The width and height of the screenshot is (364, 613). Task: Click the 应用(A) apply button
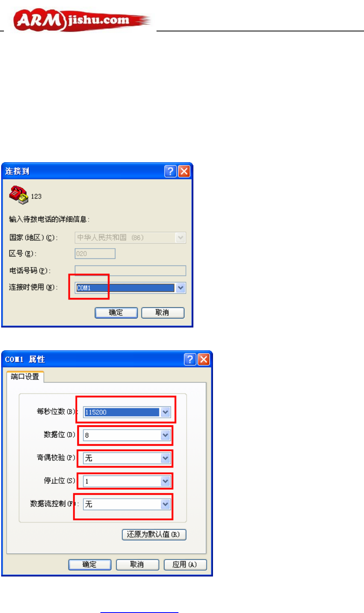185,565
